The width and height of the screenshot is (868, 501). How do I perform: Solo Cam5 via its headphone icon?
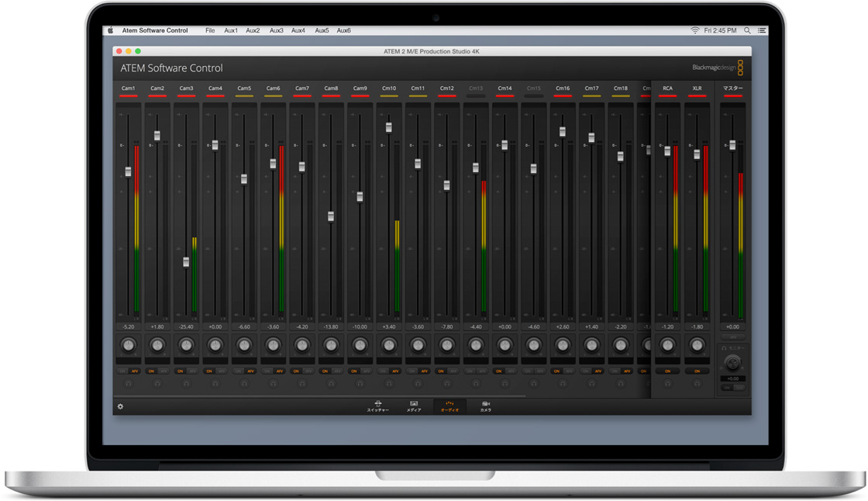click(x=244, y=383)
